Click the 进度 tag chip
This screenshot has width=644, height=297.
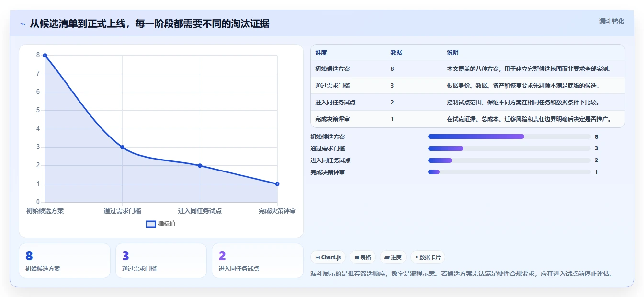coord(393,257)
